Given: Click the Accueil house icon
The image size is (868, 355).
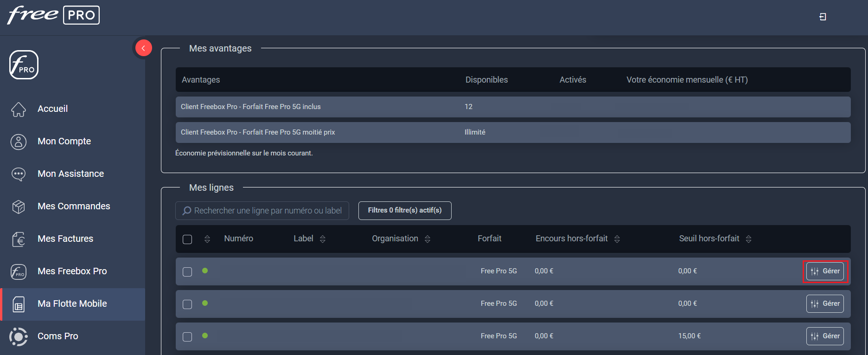Looking at the screenshot, I should coord(19,109).
